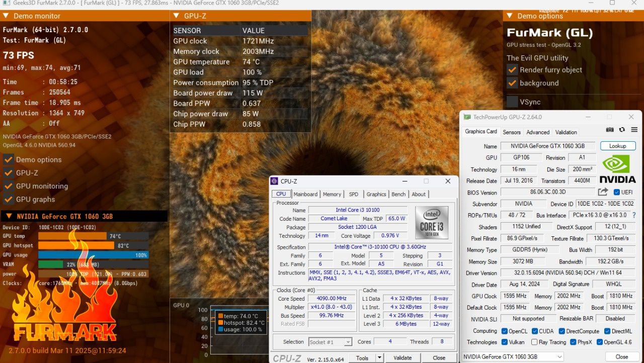Viewport: 644px width, 363px height.
Task: Toggle the UEFI checkbox in GPU-Z
Action: click(x=617, y=192)
